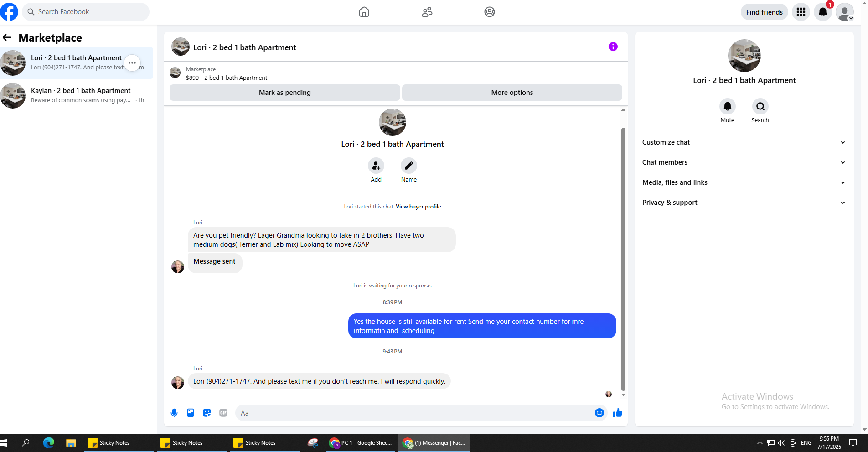868x452 pixels.
Task: Open the Groups icon in top navigation
Action: click(490, 12)
